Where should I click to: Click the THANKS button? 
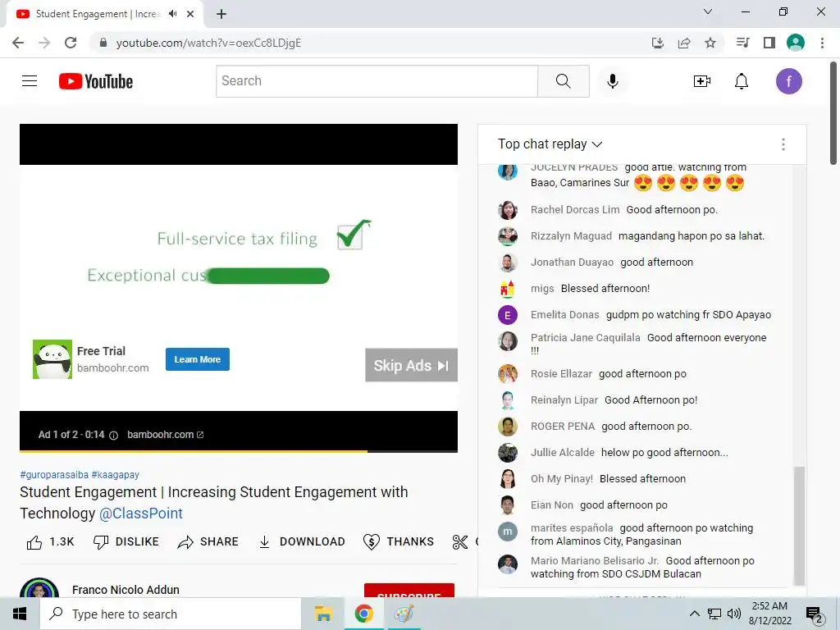point(399,542)
